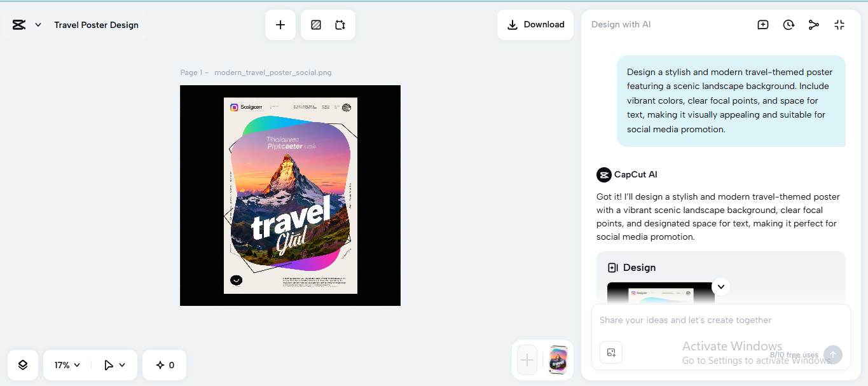This screenshot has width=868, height=386.
Task: Collapse the Design with AI panel
Action: click(x=839, y=25)
